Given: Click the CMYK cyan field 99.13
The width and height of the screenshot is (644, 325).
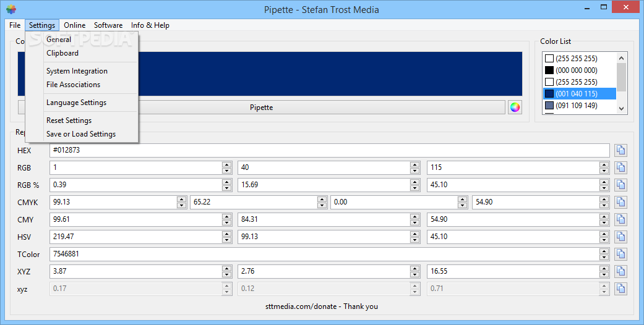Looking at the screenshot, I should coord(113,202).
